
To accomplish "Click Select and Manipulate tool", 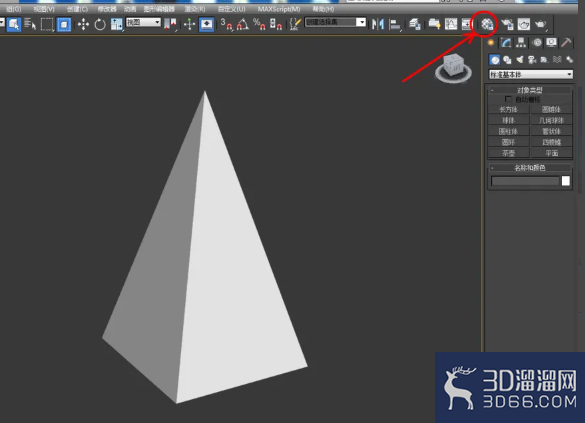I will tap(190, 25).
